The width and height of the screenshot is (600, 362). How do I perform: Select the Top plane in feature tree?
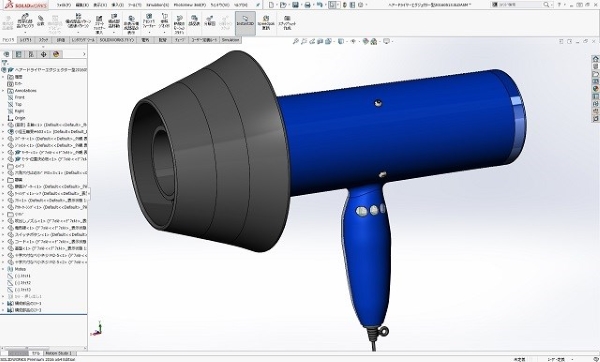pos(18,104)
